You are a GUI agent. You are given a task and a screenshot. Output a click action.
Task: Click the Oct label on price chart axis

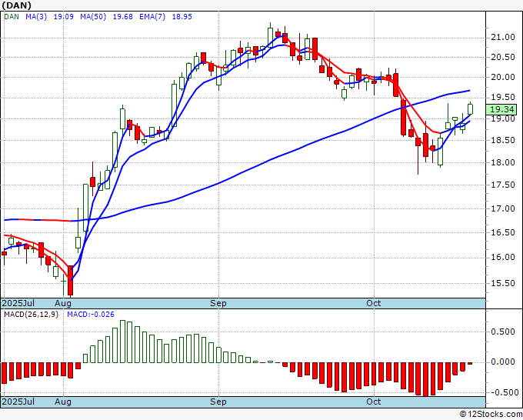[374, 303]
